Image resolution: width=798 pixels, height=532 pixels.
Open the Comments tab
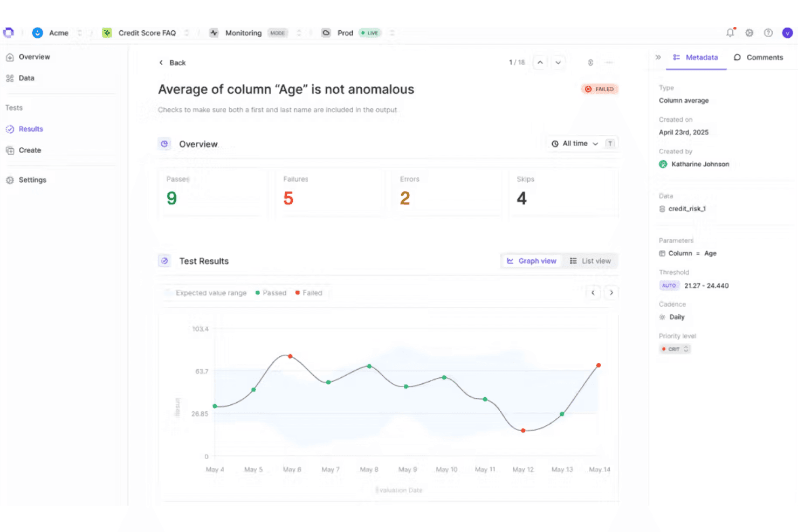[758, 57]
